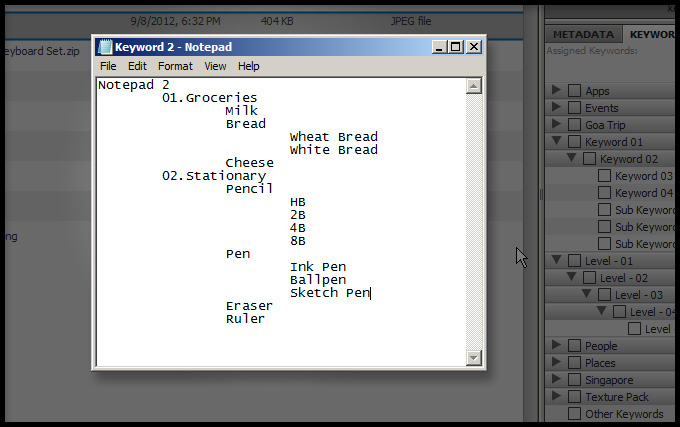The height and width of the screenshot is (427, 680).
Task: Toggle the Other Keywords checkbox
Action: pos(574,414)
